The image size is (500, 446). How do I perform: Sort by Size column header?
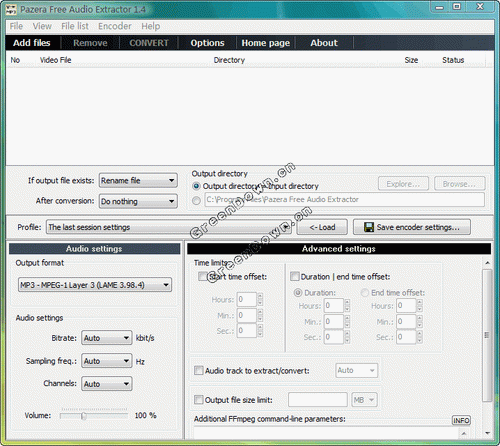click(411, 60)
